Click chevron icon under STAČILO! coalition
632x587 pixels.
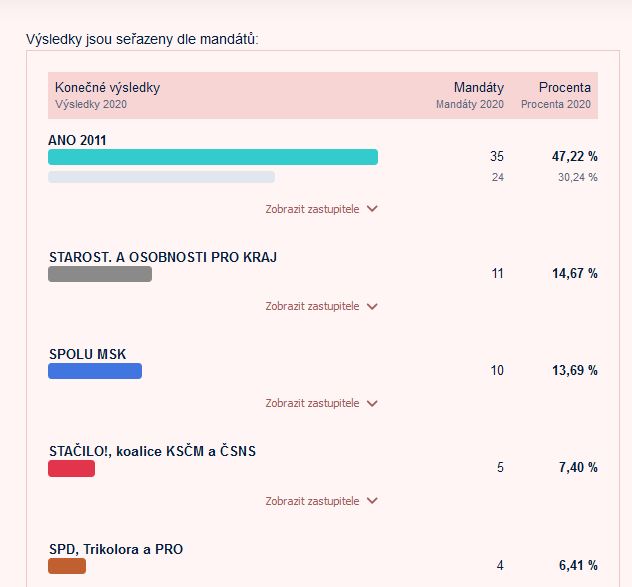coord(373,501)
